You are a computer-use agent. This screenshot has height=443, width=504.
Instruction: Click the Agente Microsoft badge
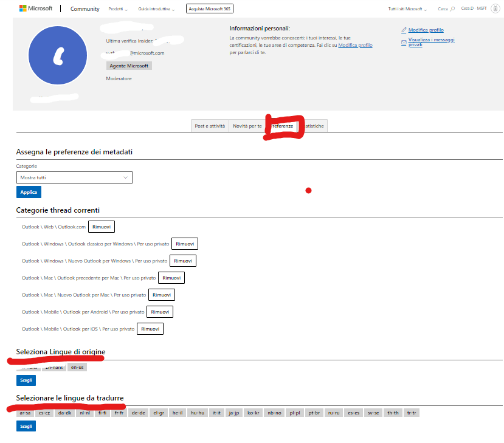tap(129, 66)
